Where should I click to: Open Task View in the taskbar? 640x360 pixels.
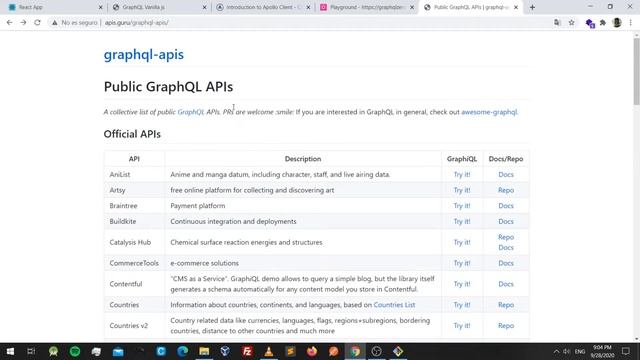point(31,351)
